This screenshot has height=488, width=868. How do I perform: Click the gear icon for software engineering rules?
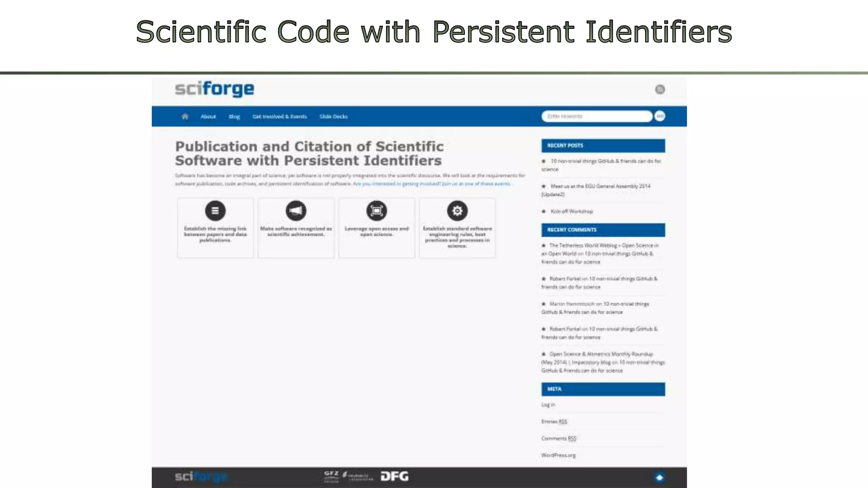tap(457, 211)
